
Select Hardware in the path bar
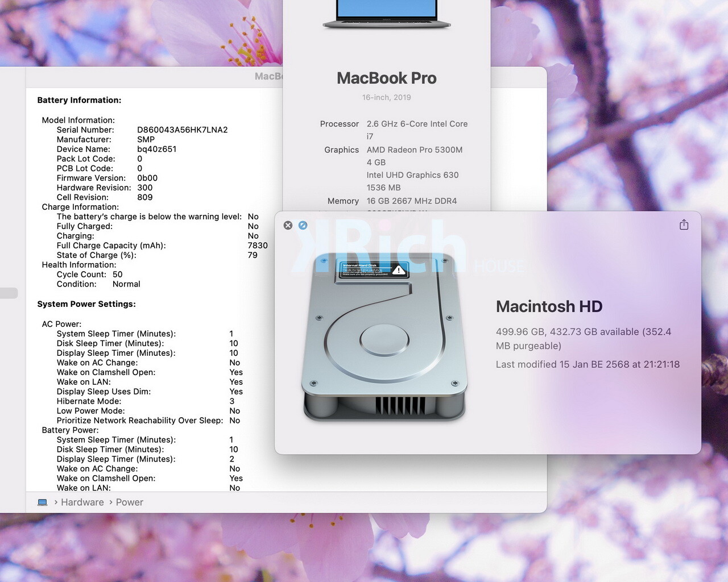pos(82,502)
